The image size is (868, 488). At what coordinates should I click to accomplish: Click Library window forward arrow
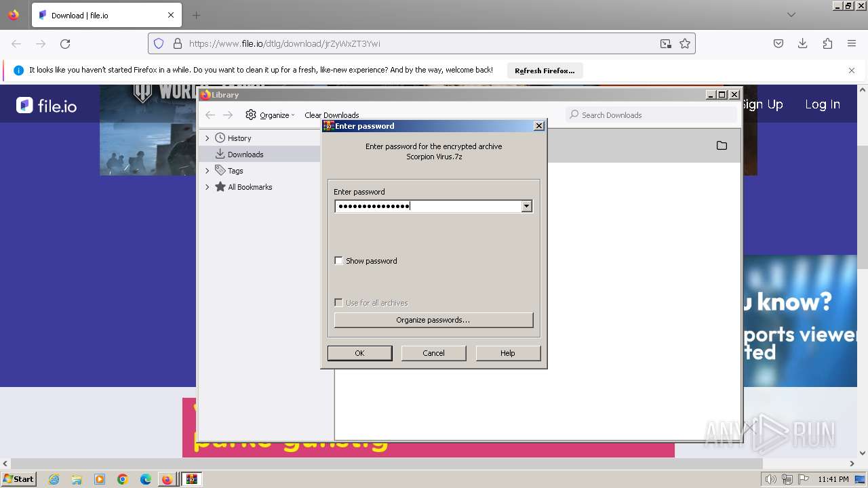(x=228, y=115)
